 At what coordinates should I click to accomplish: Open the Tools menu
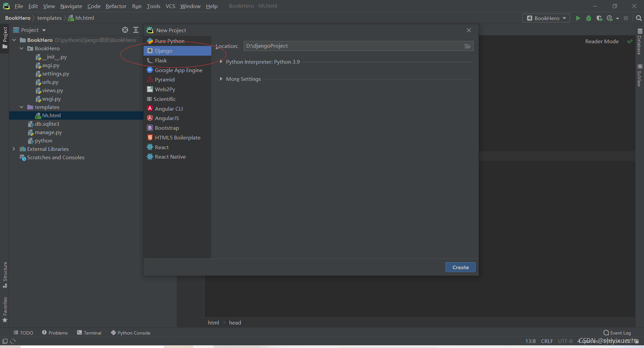click(x=153, y=6)
